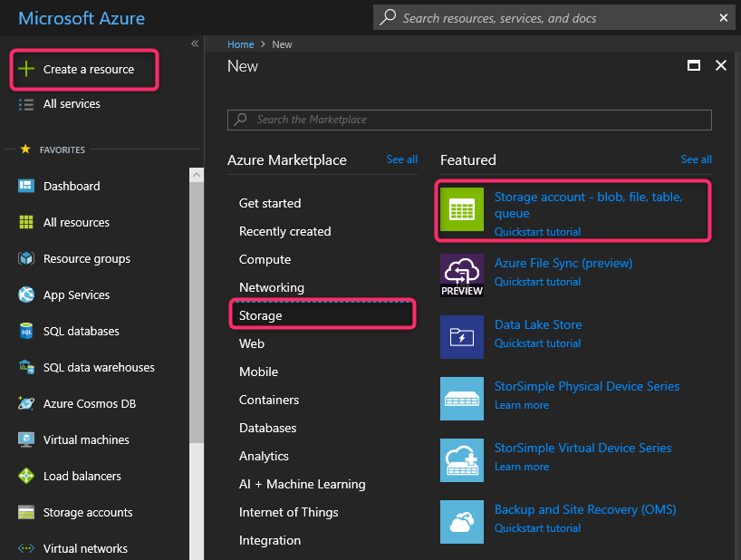Viewport: 741px width, 560px height.
Task: Open Data Lake Store Quickstart tutorial link
Action: pyautogui.click(x=537, y=343)
